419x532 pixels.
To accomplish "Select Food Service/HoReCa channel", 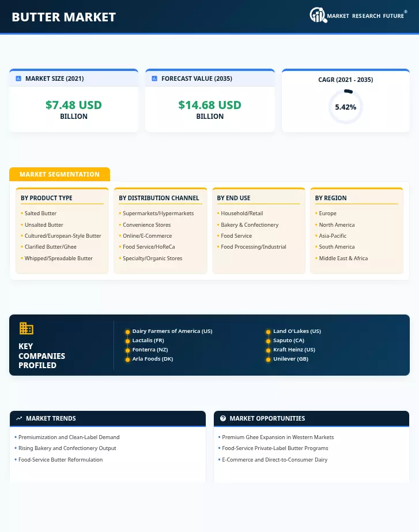I will [149, 247].
